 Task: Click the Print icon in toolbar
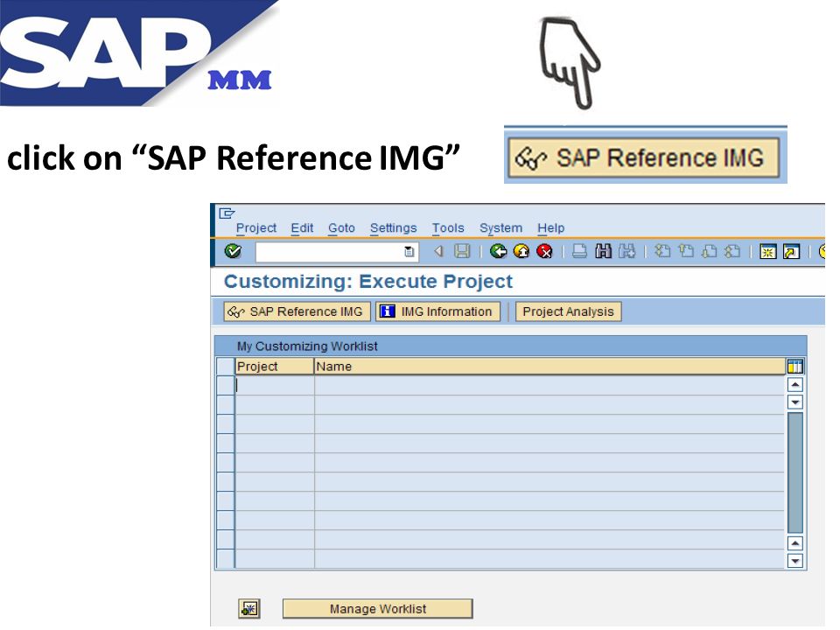pyautogui.click(x=579, y=251)
